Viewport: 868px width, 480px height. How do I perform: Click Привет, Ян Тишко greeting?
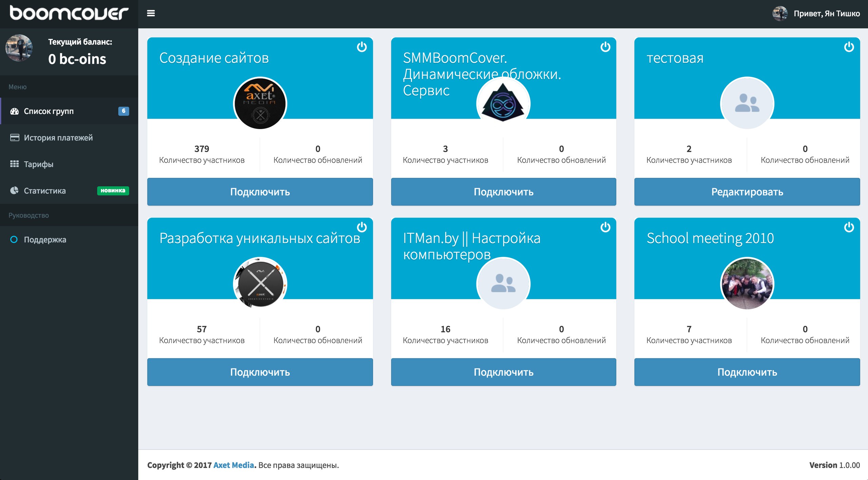click(x=827, y=14)
